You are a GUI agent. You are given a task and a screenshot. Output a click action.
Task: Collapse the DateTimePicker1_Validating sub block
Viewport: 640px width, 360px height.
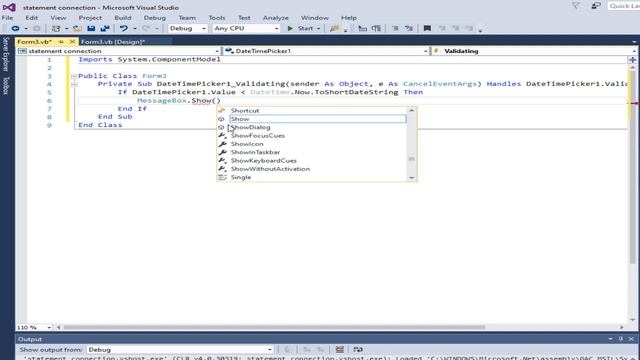point(74,84)
